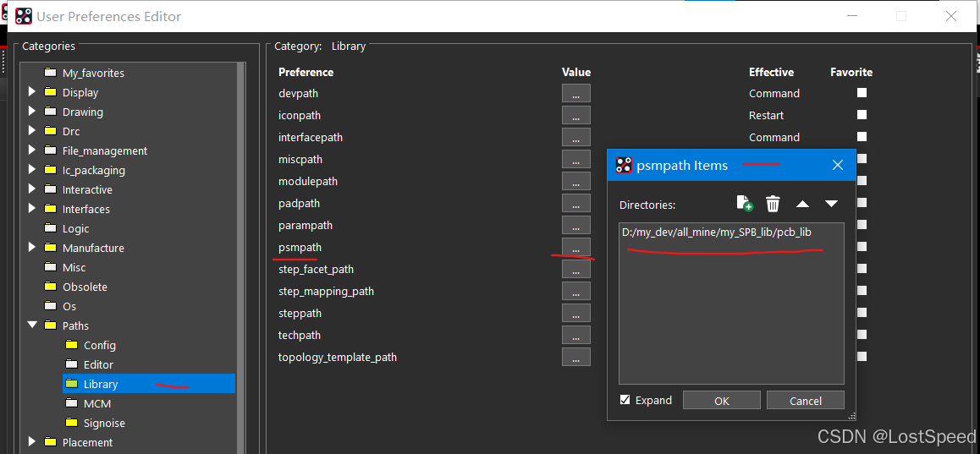This screenshot has height=454, width=980.
Task: Expand the Manufacture category
Action: (x=32, y=248)
